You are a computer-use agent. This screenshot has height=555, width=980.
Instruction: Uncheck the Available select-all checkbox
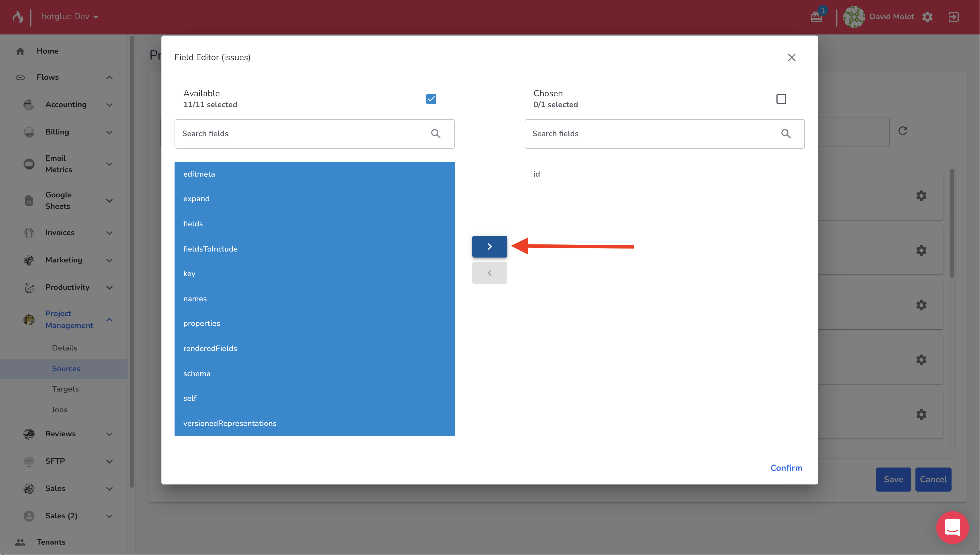(x=431, y=99)
